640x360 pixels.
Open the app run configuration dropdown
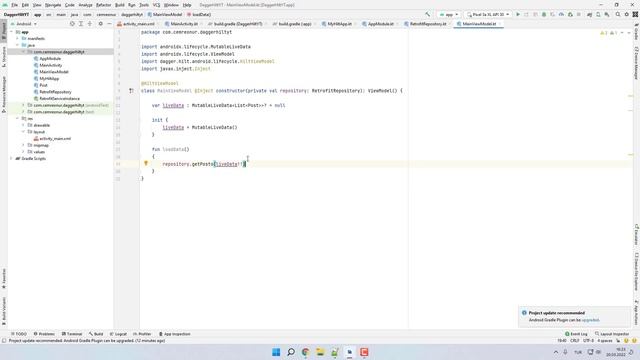449,14
